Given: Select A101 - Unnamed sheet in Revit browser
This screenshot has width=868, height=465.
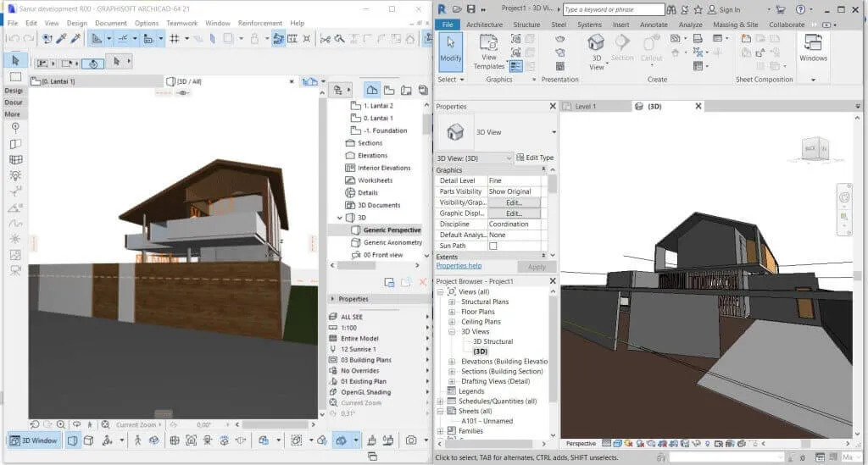Looking at the screenshot, I should pos(487,421).
